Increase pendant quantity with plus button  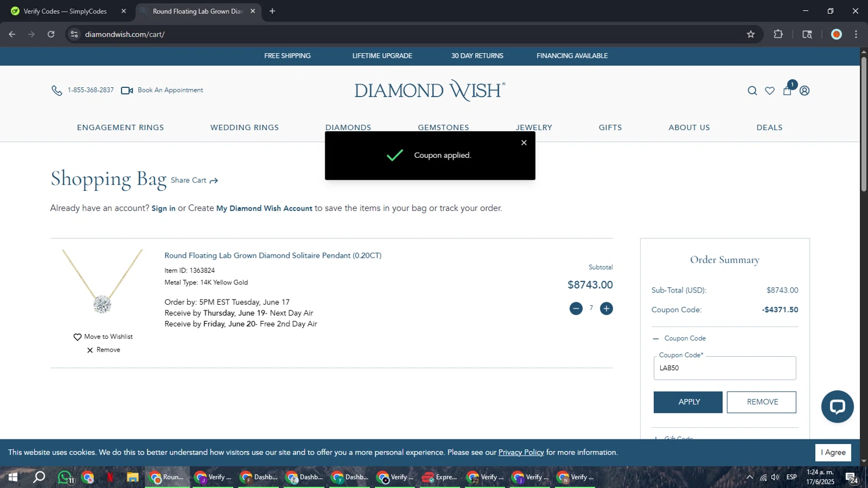[x=606, y=309]
